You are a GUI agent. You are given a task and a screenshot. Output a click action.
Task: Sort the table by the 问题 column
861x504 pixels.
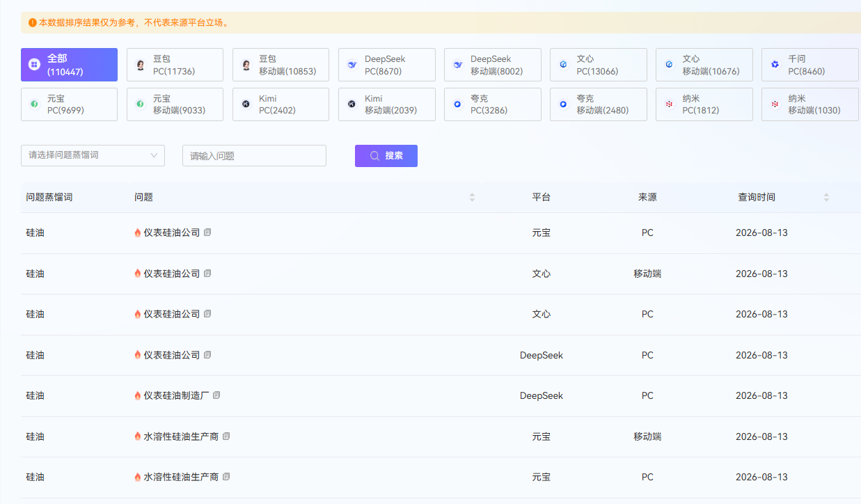tap(472, 198)
